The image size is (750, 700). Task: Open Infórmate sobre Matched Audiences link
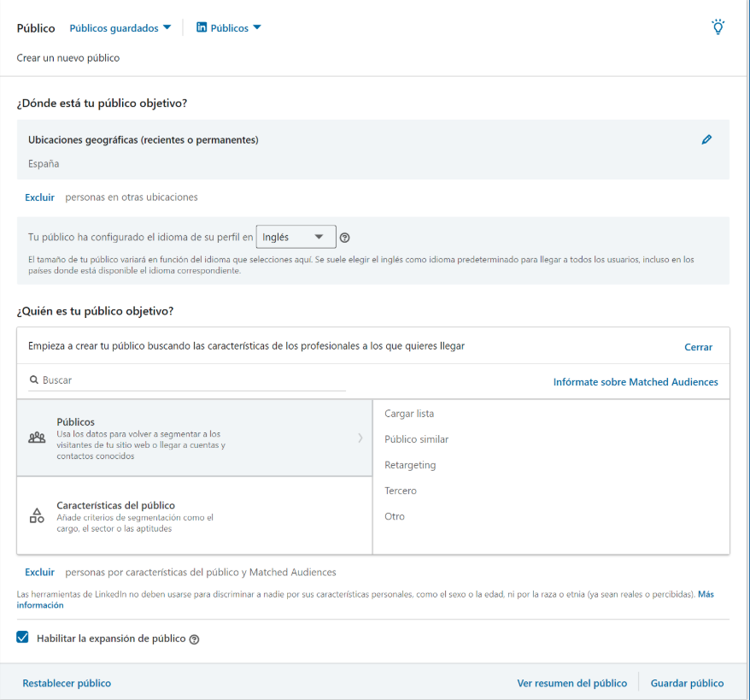(636, 382)
